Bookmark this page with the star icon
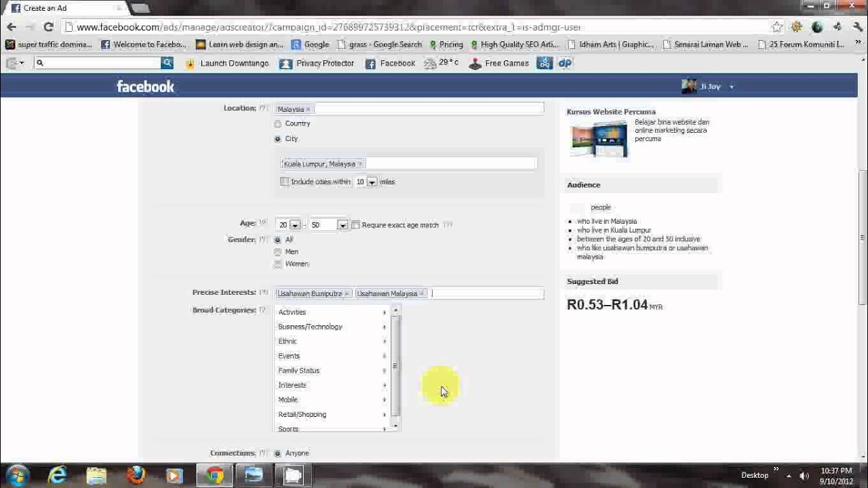Screen dimensions: 868x488 [777, 27]
